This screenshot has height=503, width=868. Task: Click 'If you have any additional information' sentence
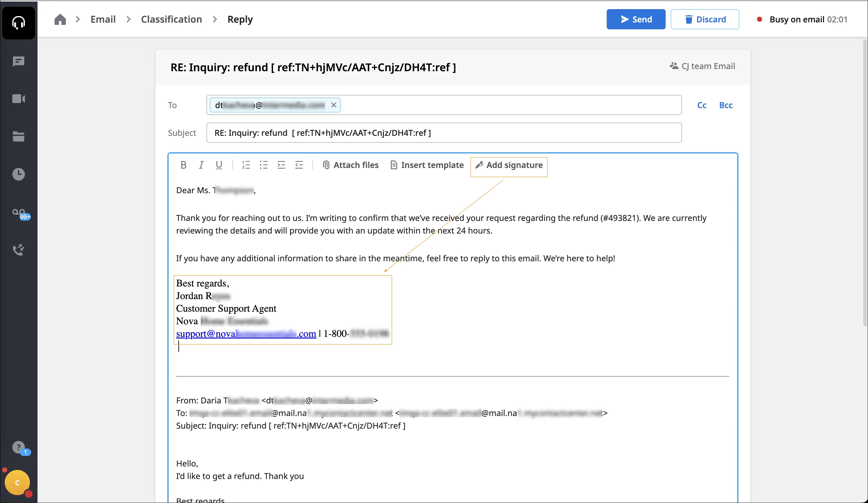(x=396, y=258)
